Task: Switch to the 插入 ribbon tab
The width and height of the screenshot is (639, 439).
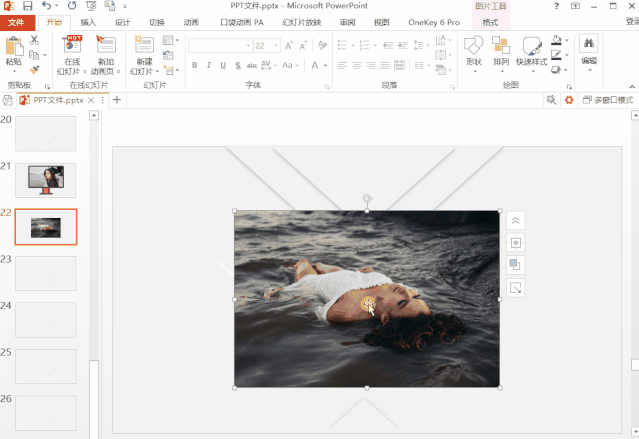Action: [89, 22]
